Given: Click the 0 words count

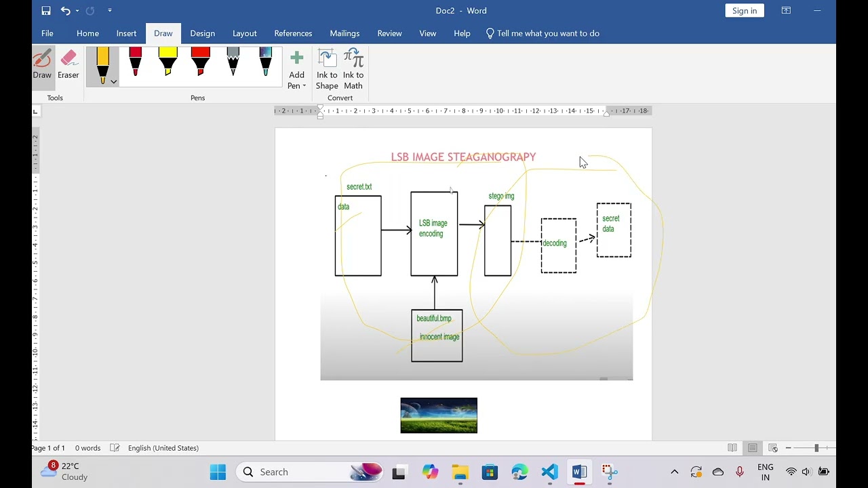Looking at the screenshot, I should tap(87, 448).
